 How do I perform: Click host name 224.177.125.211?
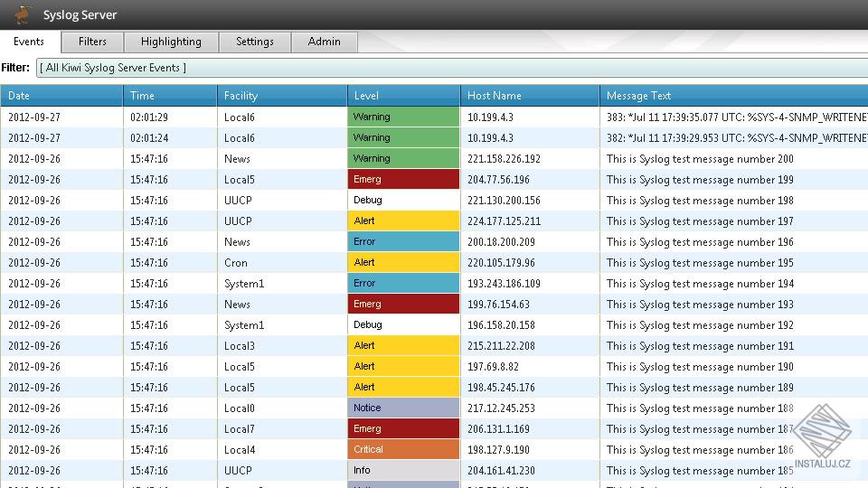[x=504, y=221]
